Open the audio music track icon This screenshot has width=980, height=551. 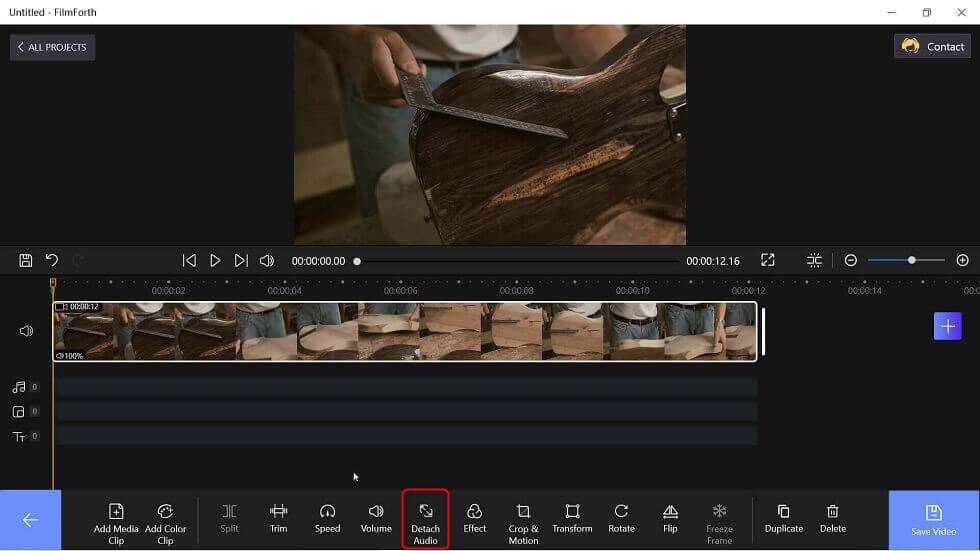click(x=19, y=387)
